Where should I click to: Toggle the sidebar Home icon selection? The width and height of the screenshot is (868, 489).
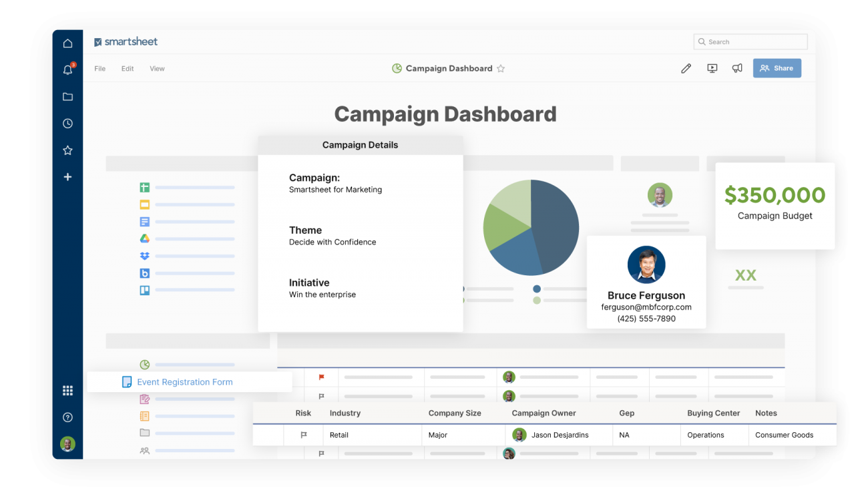[67, 43]
